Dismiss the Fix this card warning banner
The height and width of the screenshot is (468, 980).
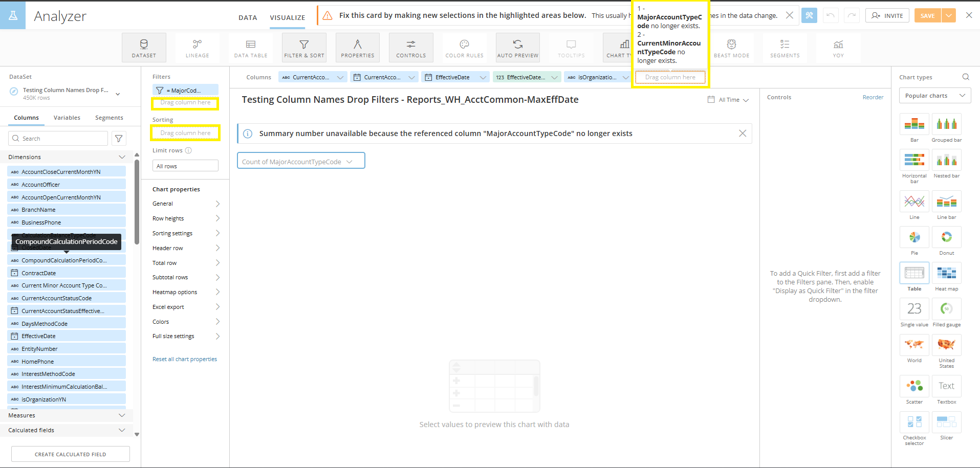coord(790,15)
